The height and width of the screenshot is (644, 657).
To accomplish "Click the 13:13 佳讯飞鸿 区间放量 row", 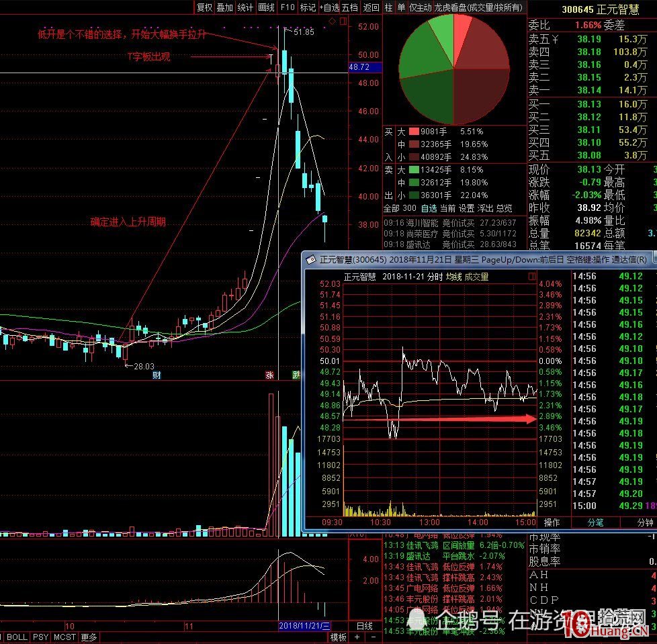I will click(454, 545).
